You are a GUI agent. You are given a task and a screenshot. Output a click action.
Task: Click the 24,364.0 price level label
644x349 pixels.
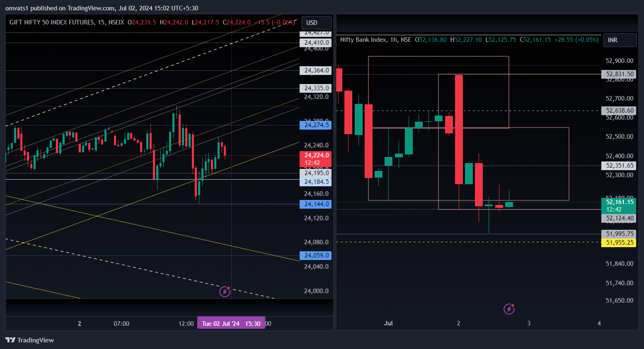click(316, 70)
